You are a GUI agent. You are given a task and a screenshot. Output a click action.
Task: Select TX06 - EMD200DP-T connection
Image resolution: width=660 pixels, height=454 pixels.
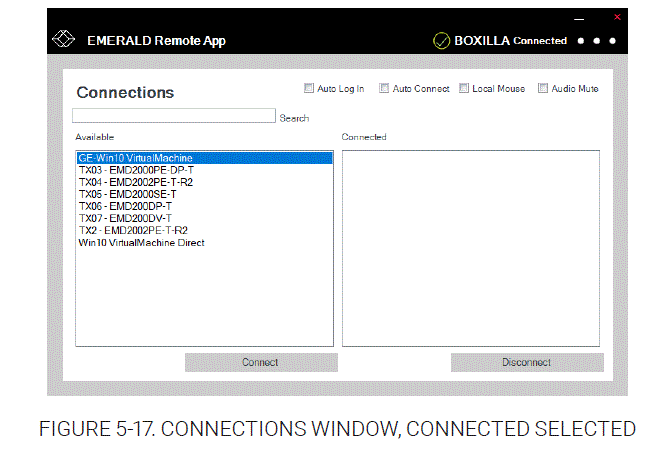[x=205, y=207]
